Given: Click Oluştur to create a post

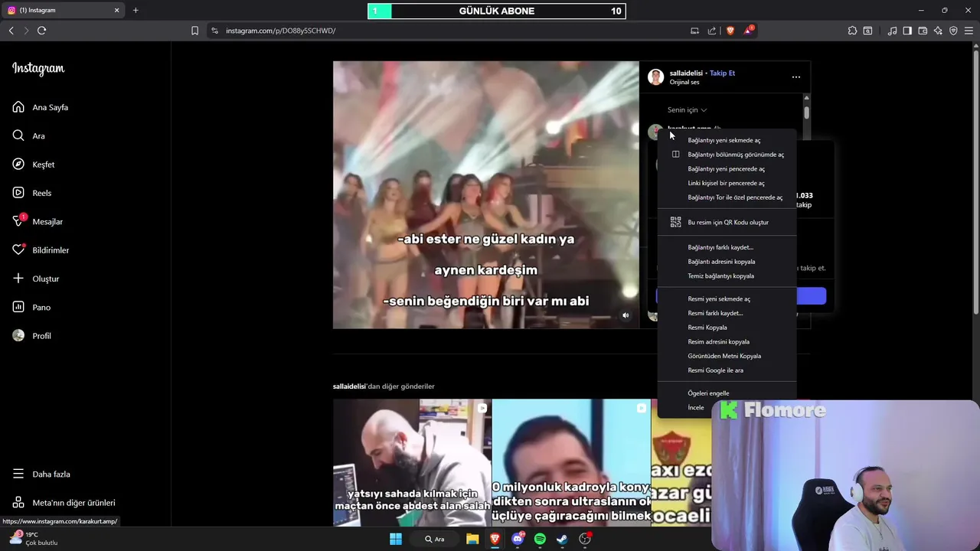Looking at the screenshot, I should point(36,279).
